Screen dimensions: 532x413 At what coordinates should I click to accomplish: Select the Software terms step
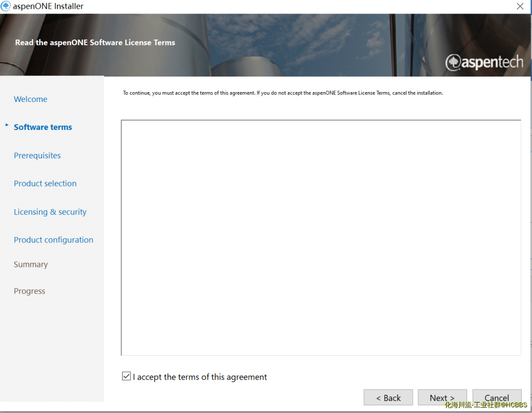tap(43, 127)
